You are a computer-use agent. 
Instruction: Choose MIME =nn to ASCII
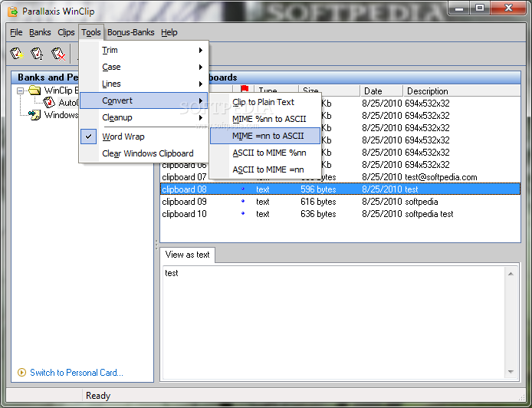pos(265,136)
